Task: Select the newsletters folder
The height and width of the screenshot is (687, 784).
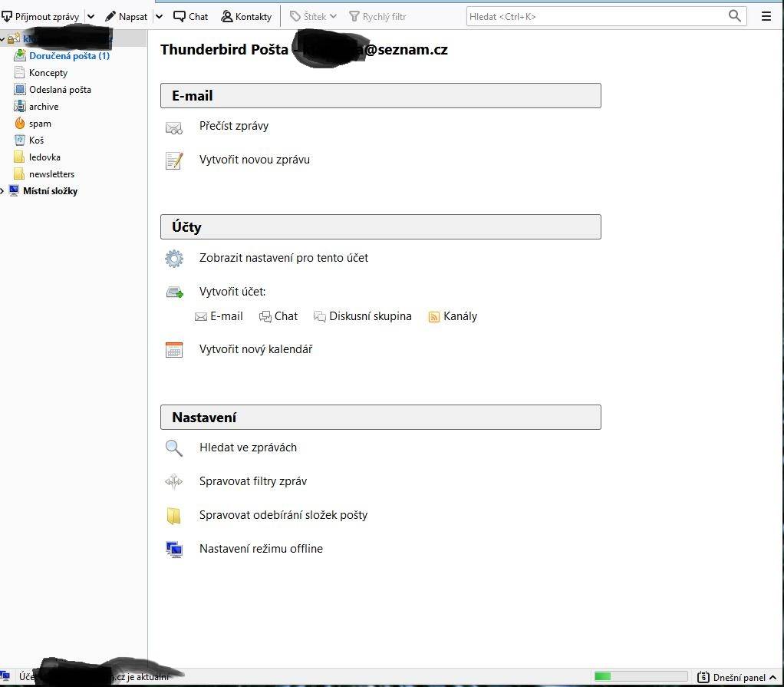Action: pyautogui.click(x=51, y=174)
